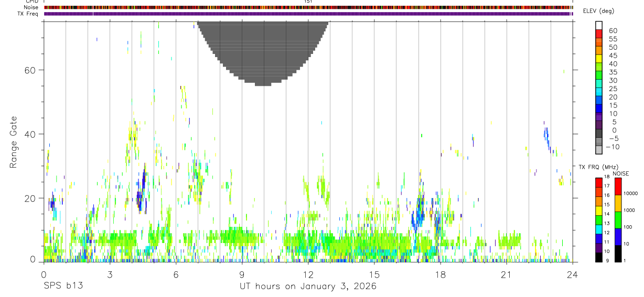Click the x-axis tick label '15'
644x297 pixels.
coord(374,274)
